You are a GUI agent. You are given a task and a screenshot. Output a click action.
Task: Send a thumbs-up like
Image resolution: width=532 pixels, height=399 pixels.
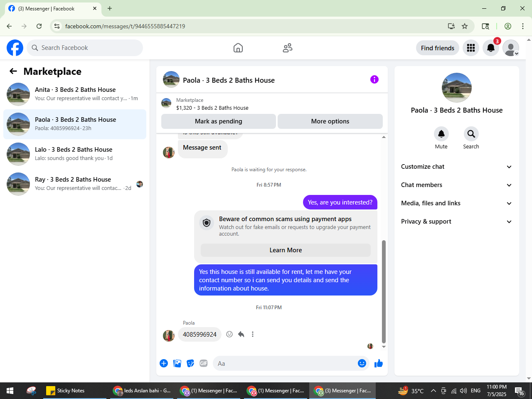[379, 363]
